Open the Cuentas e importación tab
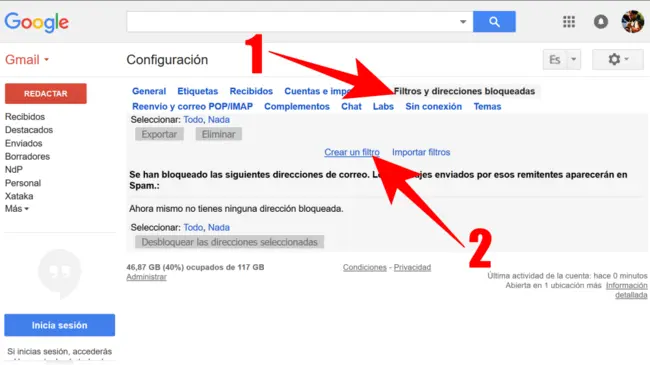650x365 pixels. click(x=318, y=91)
